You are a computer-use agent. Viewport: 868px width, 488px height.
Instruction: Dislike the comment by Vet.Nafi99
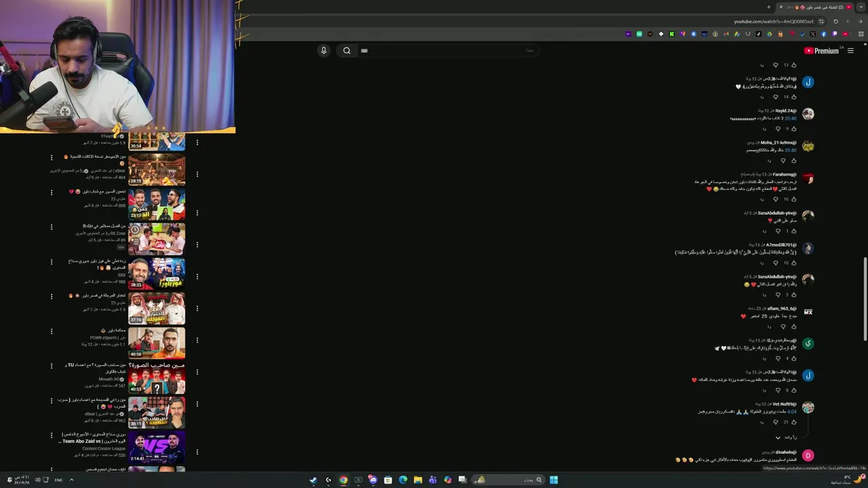(775, 422)
